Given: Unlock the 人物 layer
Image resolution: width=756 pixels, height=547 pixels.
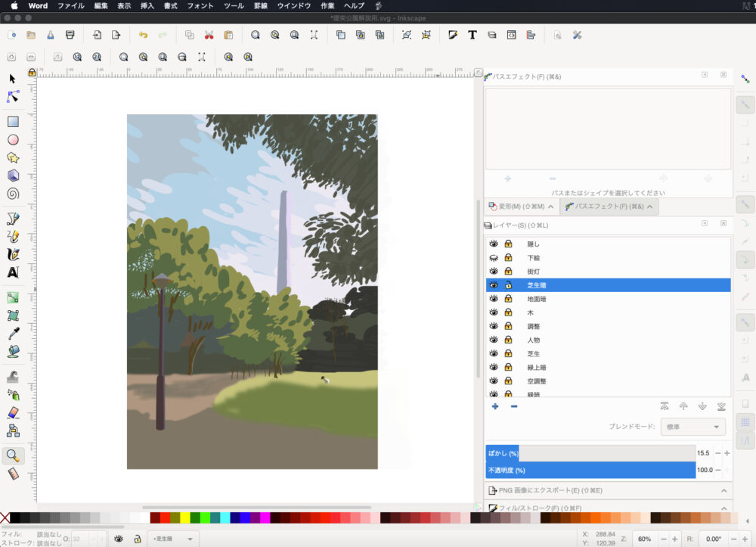Looking at the screenshot, I should point(509,340).
